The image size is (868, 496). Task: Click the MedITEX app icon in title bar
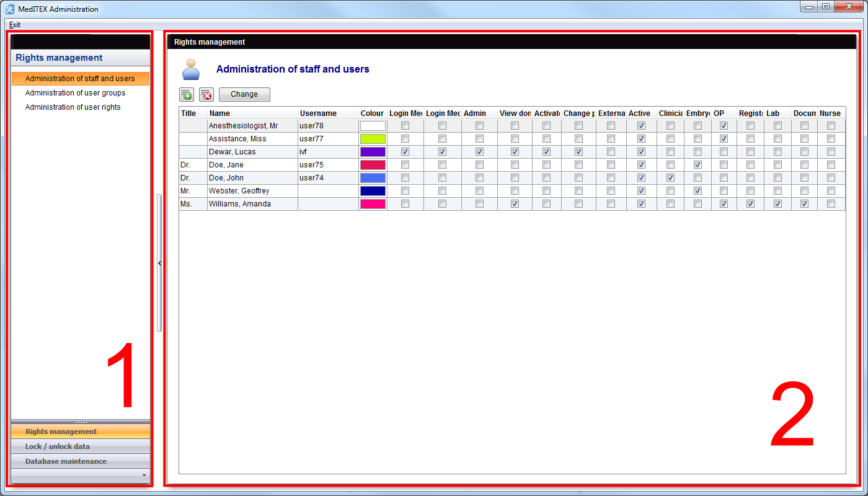click(x=10, y=9)
